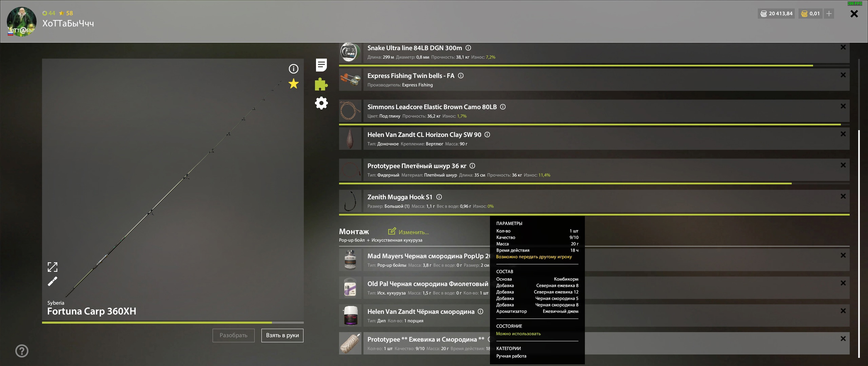Click the Монтаж section heading
868x366 pixels.
(354, 231)
